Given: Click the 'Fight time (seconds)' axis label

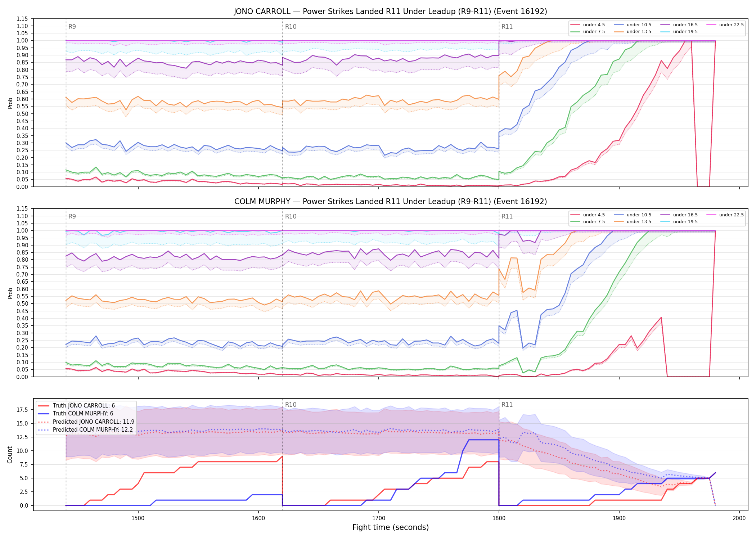Looking at the screenshot, I should tap(391, 527).
